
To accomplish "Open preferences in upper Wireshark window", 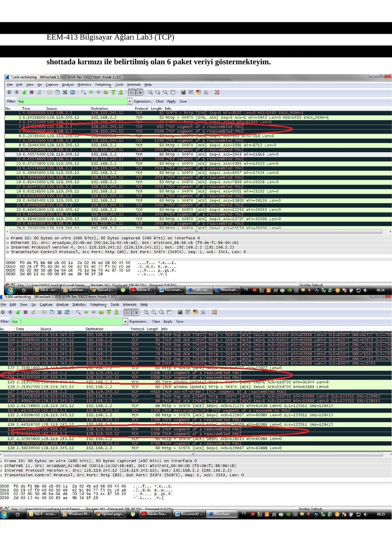I will click(x=206, y=92).
